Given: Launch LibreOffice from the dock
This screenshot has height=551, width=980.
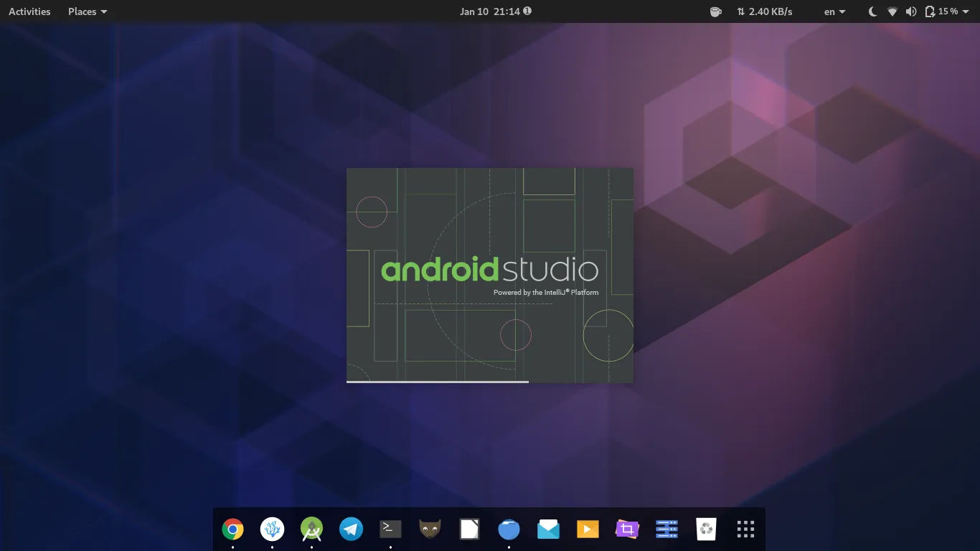Looking at the screenshot, I should (469, 529).
